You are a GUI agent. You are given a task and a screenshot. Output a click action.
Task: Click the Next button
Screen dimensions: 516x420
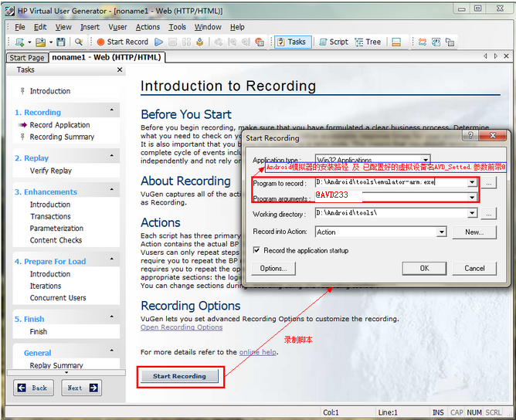(82, 388)
